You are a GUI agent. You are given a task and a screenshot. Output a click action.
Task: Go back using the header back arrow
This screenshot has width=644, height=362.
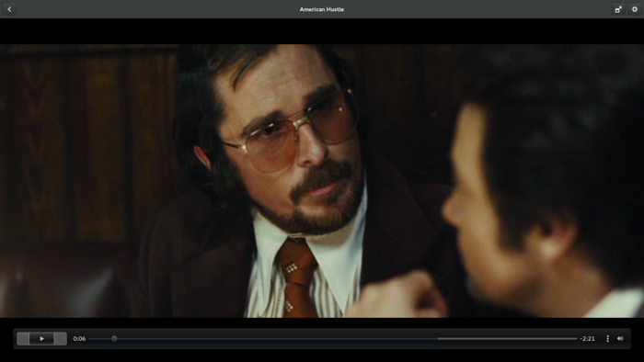9,9
